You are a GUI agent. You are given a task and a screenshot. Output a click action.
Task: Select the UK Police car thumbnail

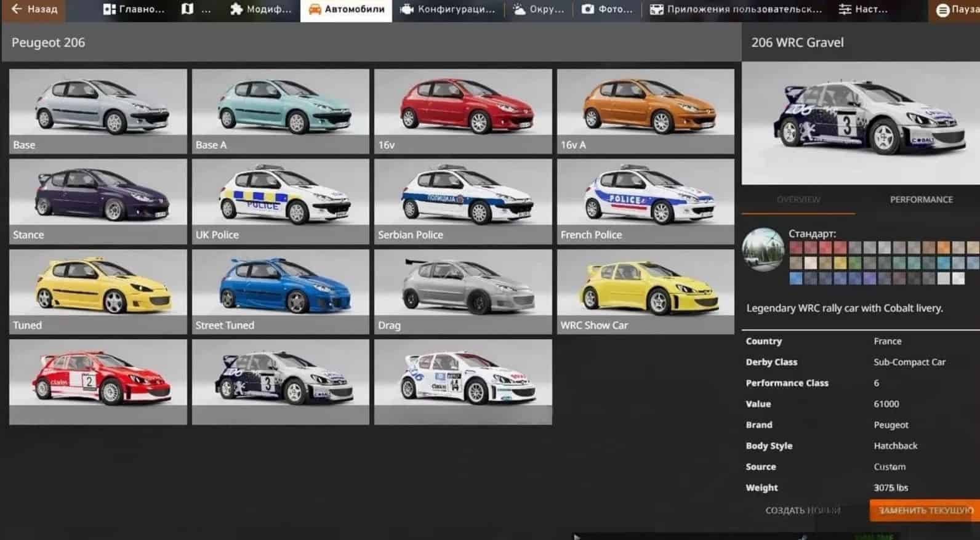click(x=280, y=201)
